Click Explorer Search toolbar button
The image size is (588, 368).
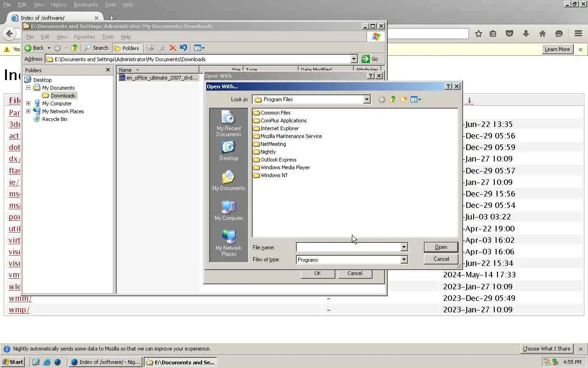click(x=96, y=48)
